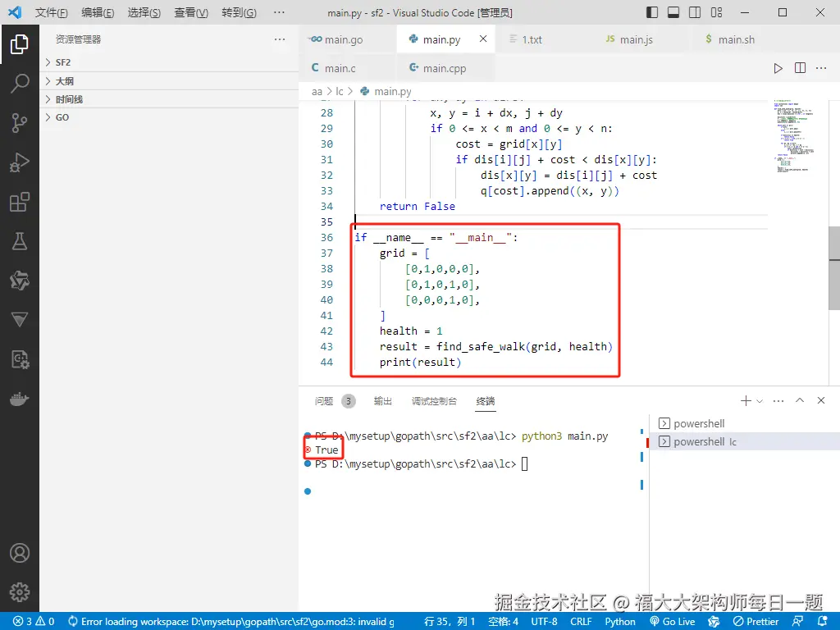
Task: Click the Go Live status bar button
Action: 673,622
